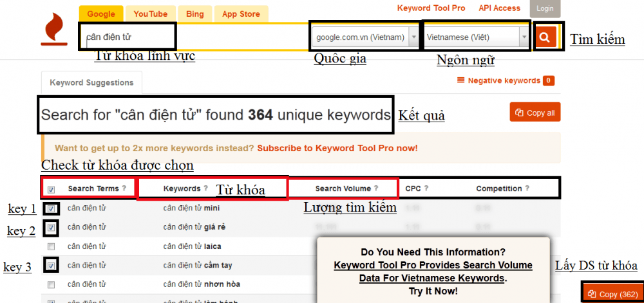Click the Keywords column header

(182, 188)
